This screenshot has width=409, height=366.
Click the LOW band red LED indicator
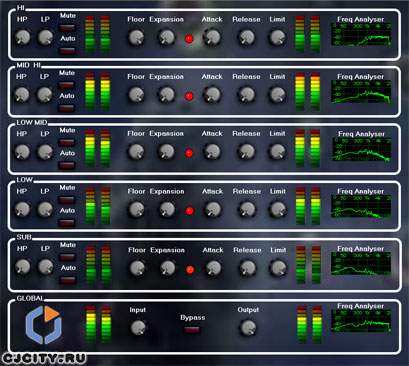click(189, 211)
